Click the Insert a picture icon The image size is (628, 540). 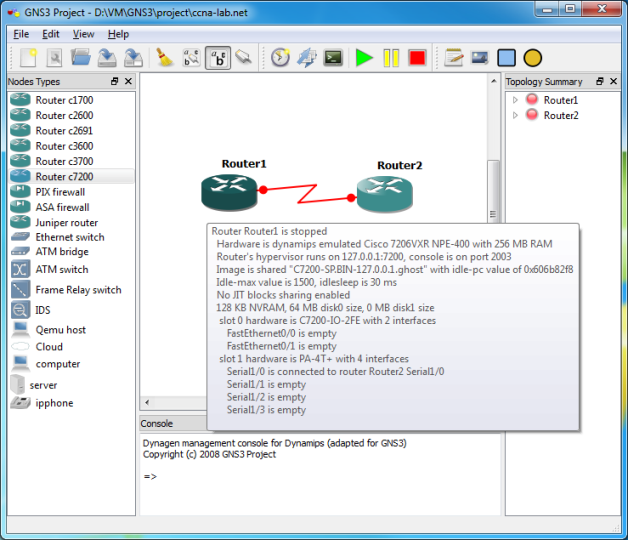coord(480,58)
